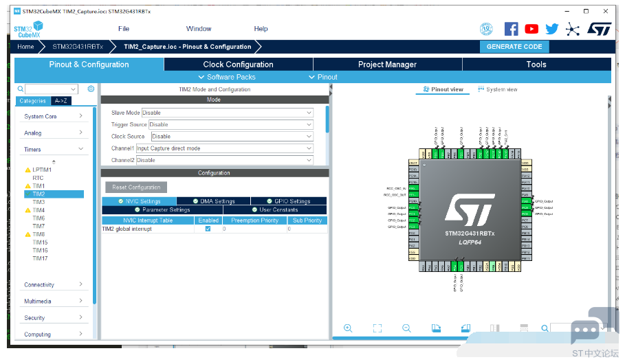Click the pin search magnifier icon
The image size is (625, 364).
tap(545, 328)
